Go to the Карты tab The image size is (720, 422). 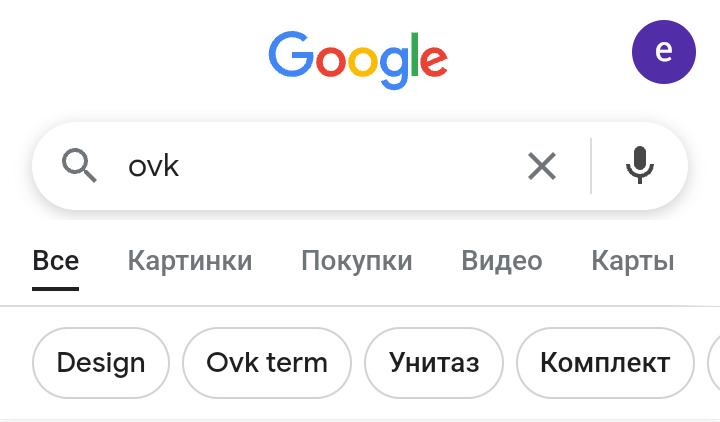[633, 262]
